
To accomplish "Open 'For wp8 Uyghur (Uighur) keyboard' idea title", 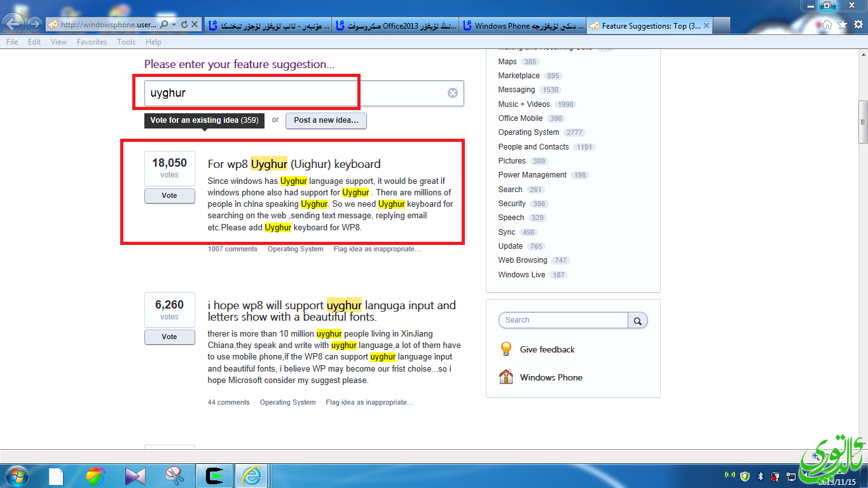I will click(x=294, y=164).
